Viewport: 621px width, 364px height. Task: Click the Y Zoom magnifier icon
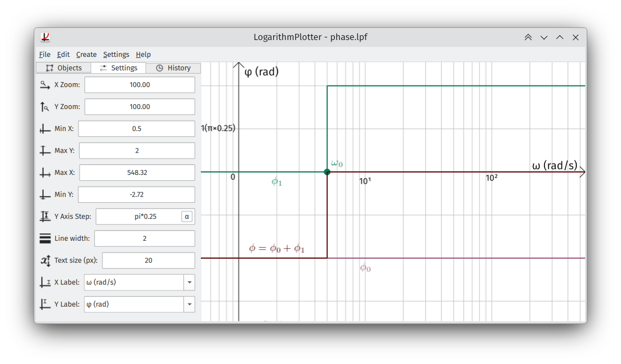tap(45, 106)
